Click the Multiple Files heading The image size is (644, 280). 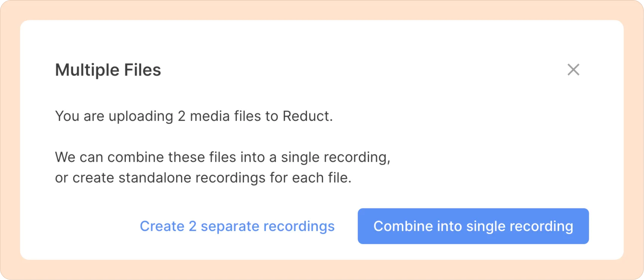[x=108, y=70]
